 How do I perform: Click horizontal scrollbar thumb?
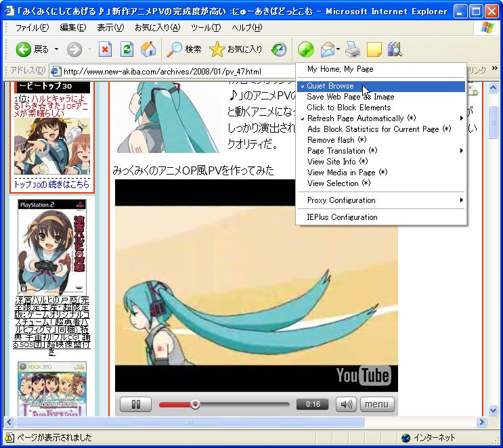[190, 422]
